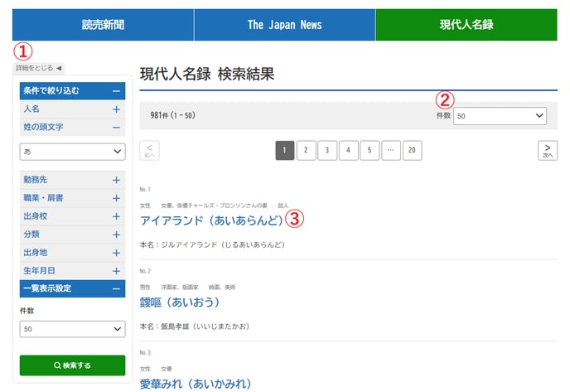This screenshot has width=570, height=392.
Task: Expand the 出身地 filter section
Action: point(116,253)
